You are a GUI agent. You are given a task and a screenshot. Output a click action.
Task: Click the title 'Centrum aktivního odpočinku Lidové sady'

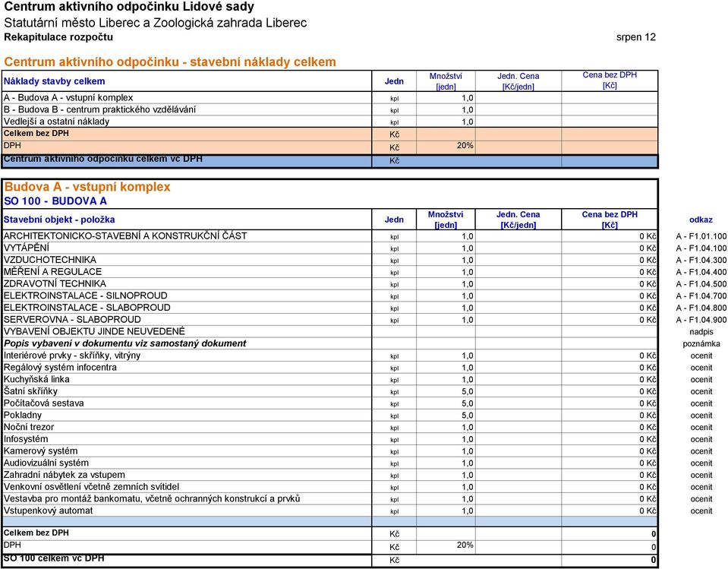click(x=129, y=7)
